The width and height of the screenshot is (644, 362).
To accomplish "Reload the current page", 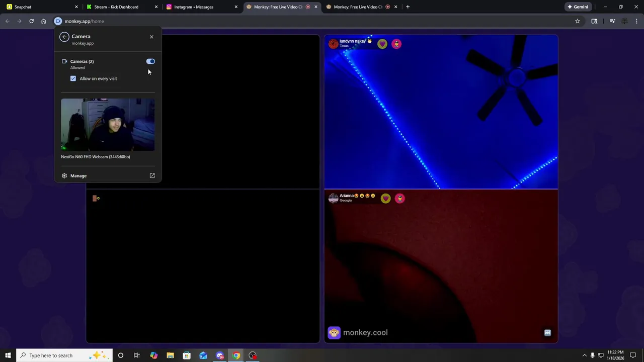I will pyautogui.click(x=31, y=21).
